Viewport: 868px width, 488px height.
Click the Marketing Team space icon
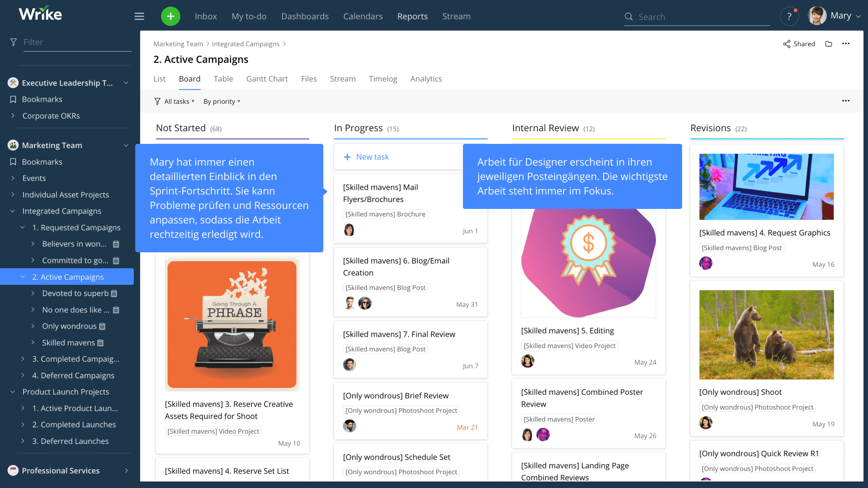pos(13,145)
